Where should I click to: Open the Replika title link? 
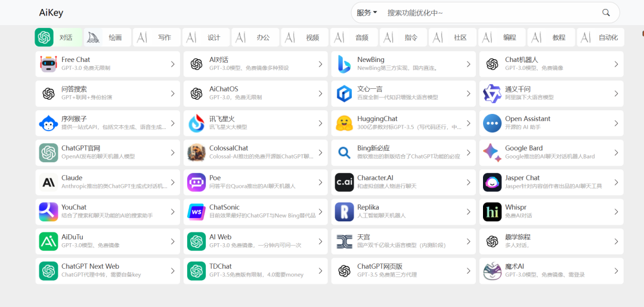coord(368,207)
